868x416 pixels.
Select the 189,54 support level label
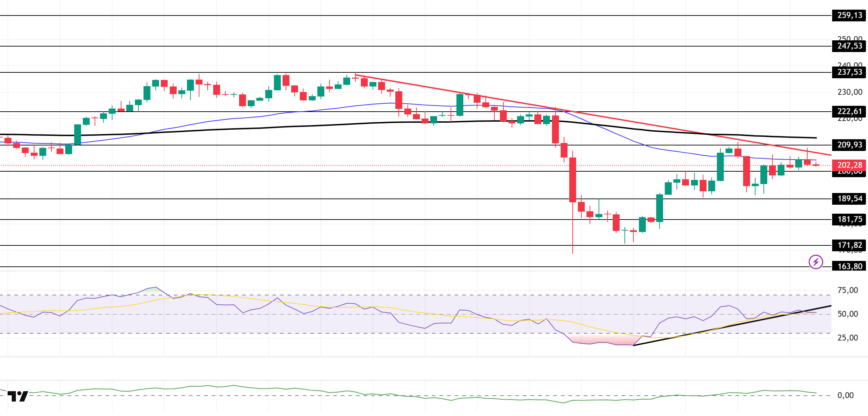click(849, 199)
